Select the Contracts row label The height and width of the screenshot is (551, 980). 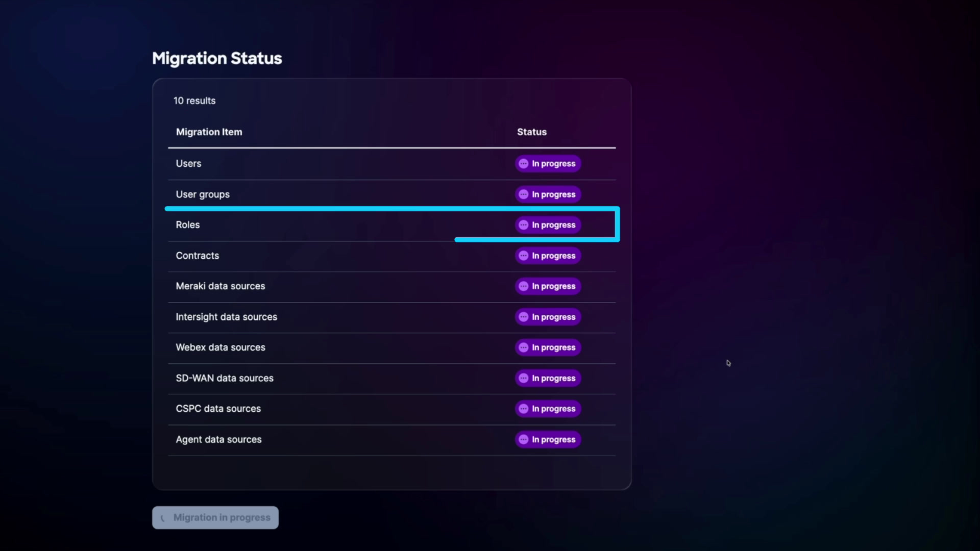click(197, 256)
